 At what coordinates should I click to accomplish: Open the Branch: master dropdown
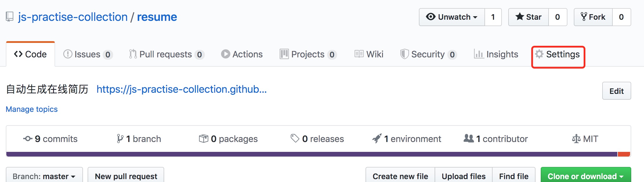coord(44,176)
